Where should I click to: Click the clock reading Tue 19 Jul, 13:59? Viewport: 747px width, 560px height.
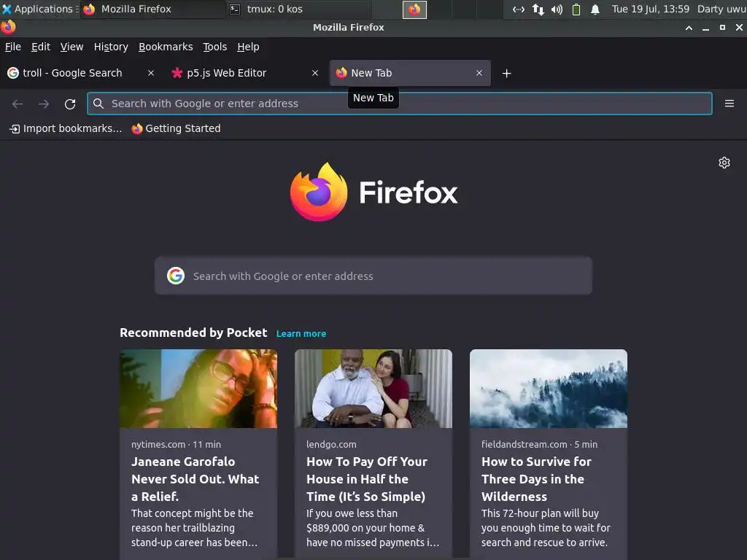pyautogui.click(x=650, y=9)
